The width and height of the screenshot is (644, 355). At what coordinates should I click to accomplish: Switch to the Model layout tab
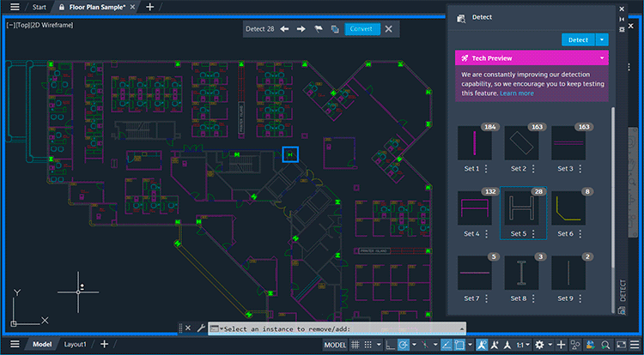pyautogui.click(x=42, y=344)
